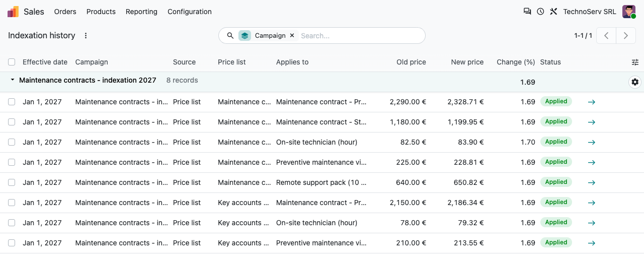Screen dimensions: 644x262
Task: Open the record with new price 83.90 €
Action: pyautogui.click(x=592, y=142)
